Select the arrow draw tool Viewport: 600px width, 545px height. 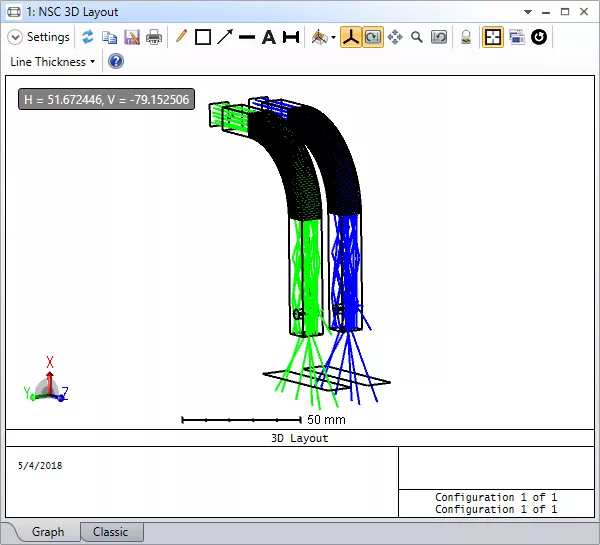coord(225,37)
